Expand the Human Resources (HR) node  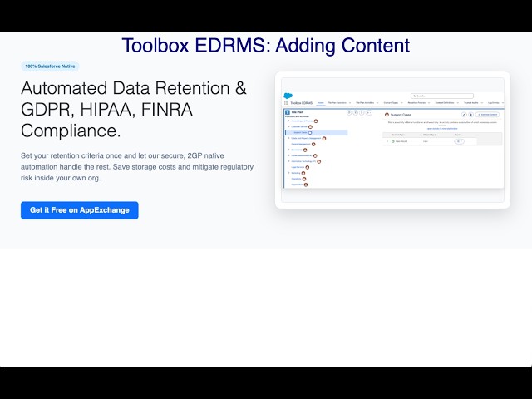[x=288, y=155]
